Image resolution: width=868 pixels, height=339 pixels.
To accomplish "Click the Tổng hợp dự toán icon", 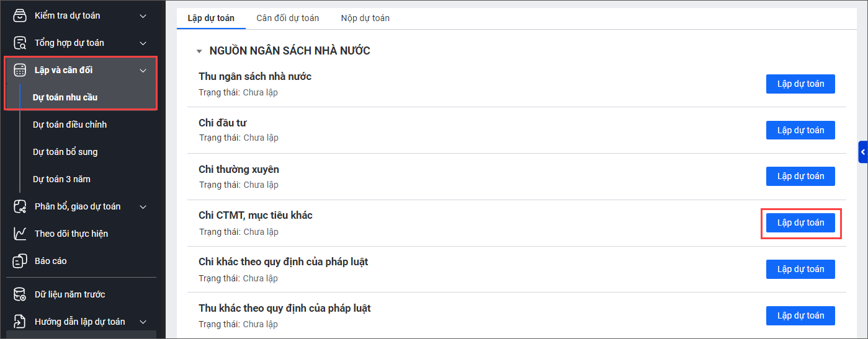I will (20, 43).
